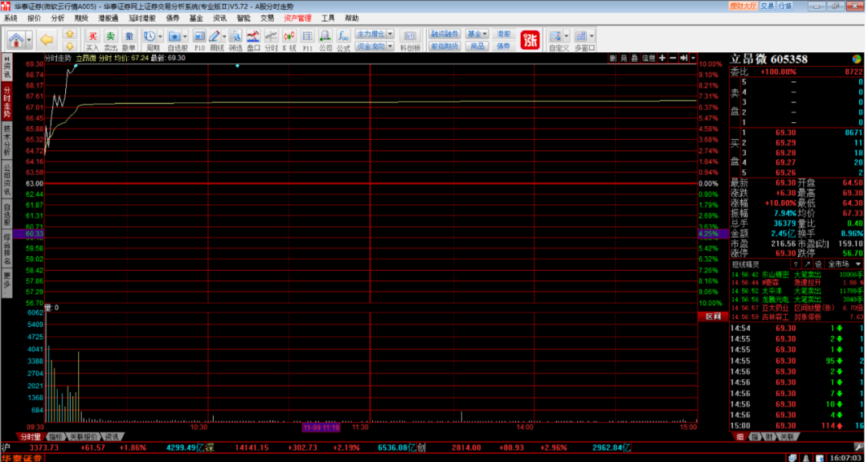Toggle the 区间 range statistics button
This screenshot has height=462, width=868.
713,317
